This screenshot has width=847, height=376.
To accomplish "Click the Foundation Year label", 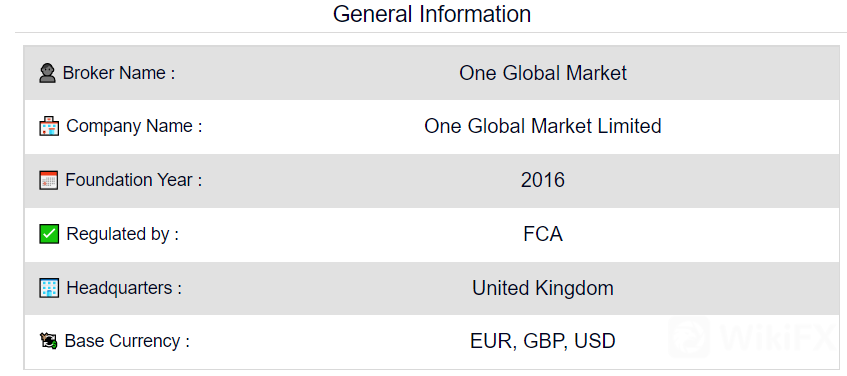I will (x=133, y=180).
